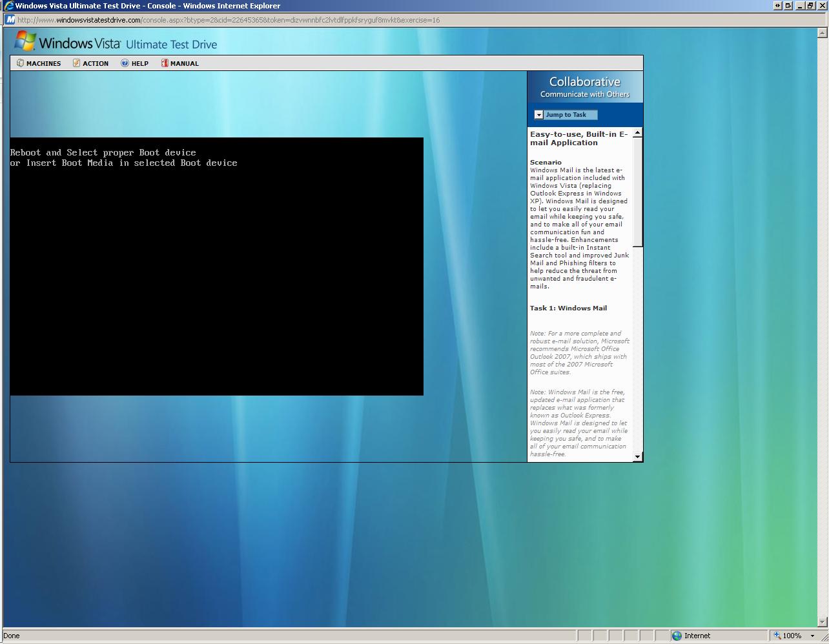This screenshot has height=644, width=829.
Task: Restore down the Internet Explorer window
Action: pos(810,6)
